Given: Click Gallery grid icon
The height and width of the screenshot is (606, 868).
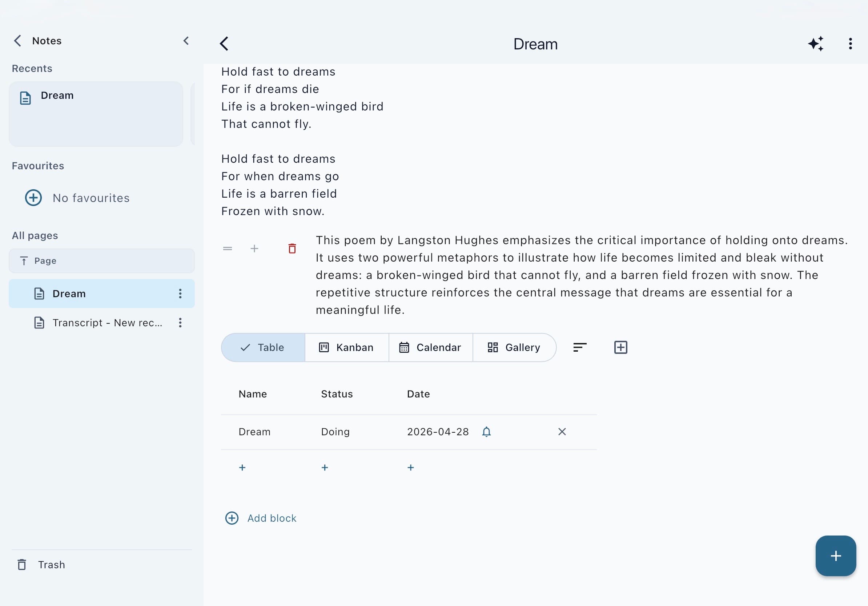Looking at the screenshot, I should (x=493, y=348).
